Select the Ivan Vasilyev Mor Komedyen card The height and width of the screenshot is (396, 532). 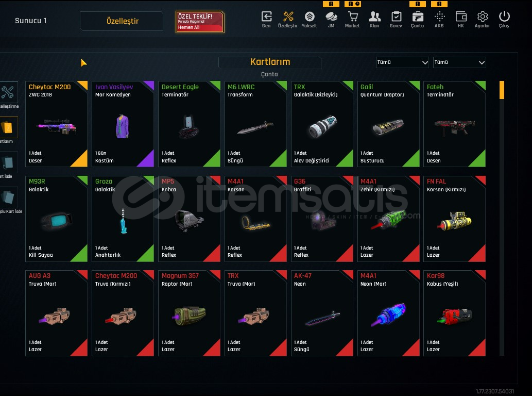pos(123,124)
